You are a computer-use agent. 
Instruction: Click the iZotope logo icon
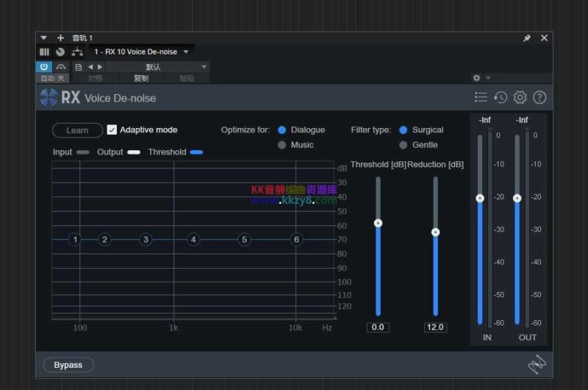[537, 364]
